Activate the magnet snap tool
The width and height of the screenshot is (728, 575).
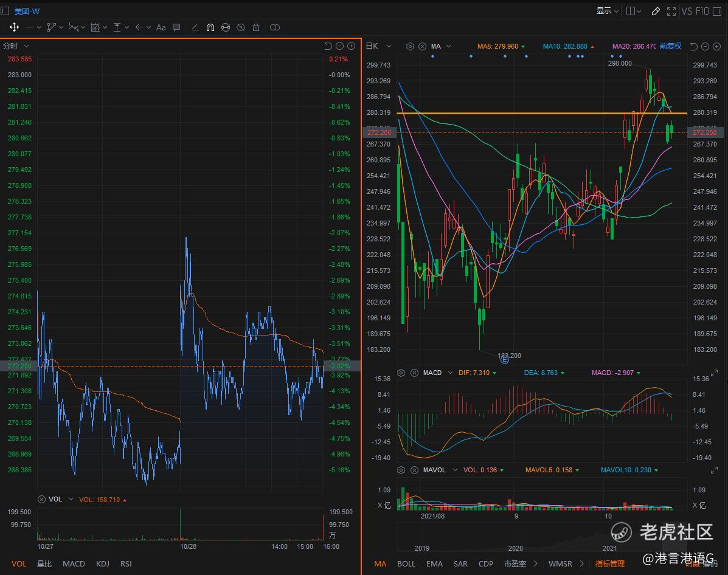210,27
